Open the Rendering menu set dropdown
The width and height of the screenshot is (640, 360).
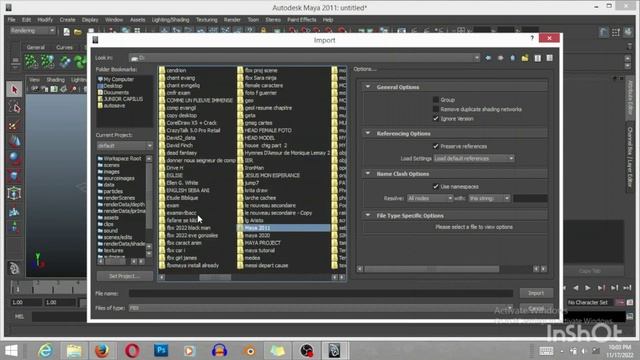click(x=32, y=31)
